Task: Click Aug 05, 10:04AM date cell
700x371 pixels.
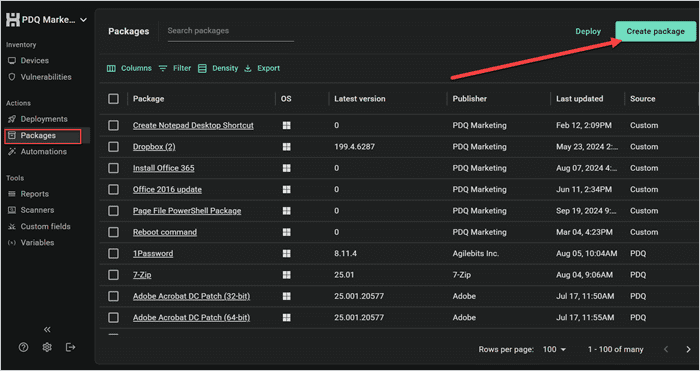Action: 587,254
